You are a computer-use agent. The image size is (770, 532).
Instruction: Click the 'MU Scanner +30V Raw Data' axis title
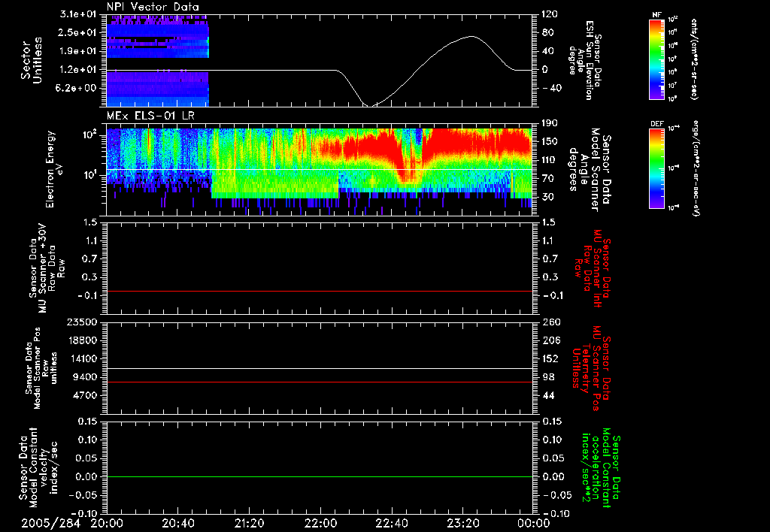(x=47, y=268)
